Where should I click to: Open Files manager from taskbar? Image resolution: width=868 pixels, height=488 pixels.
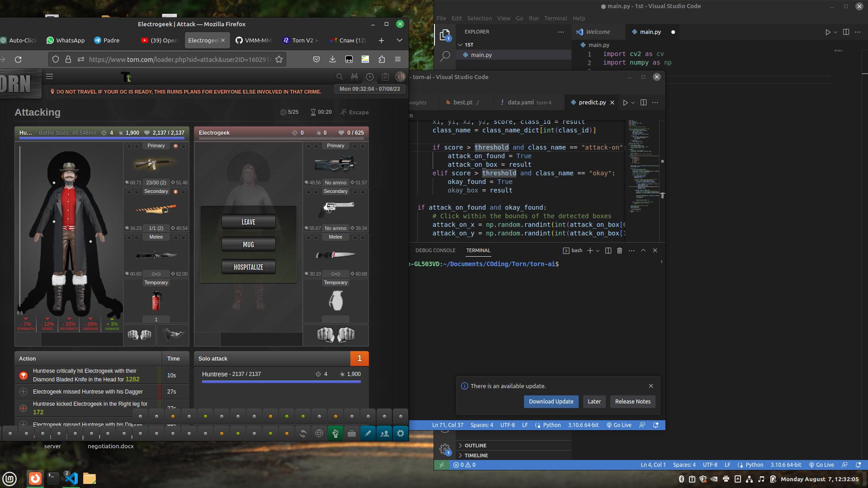(90, 479)
